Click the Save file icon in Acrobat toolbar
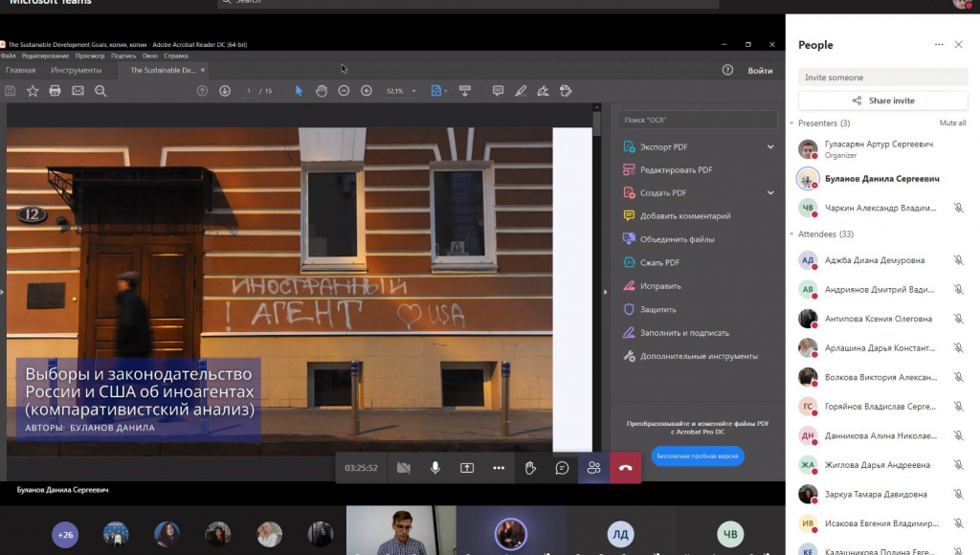This screenshot has width=980, height=555. coord(10,91)
